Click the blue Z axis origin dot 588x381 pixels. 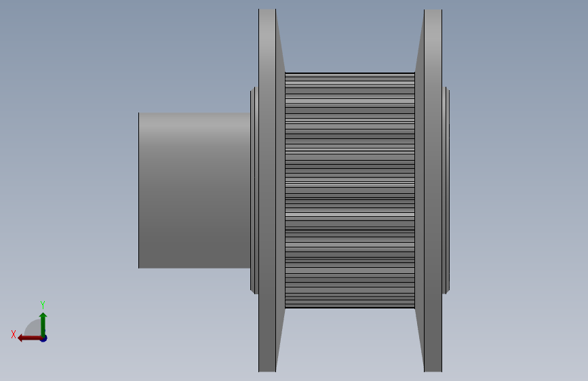44,338
